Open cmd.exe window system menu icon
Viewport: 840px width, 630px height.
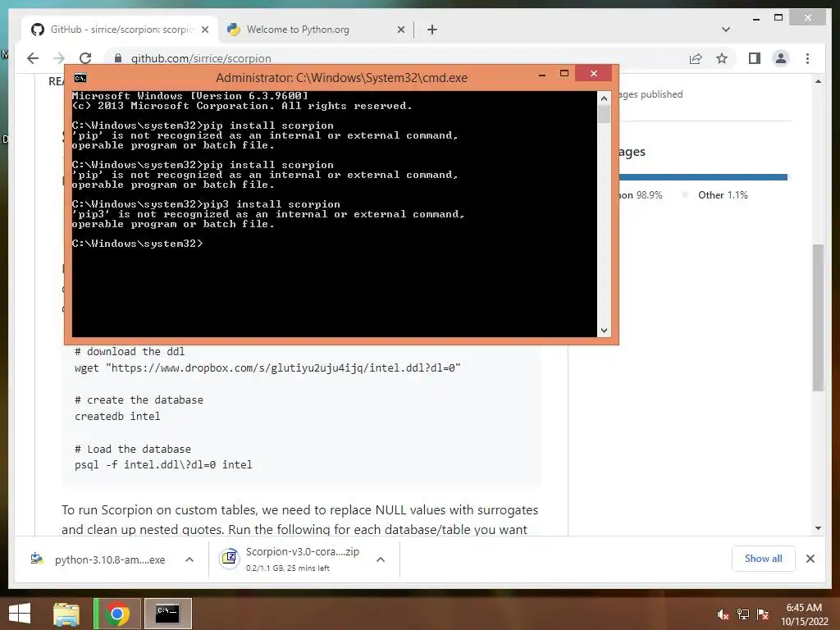point(80,78)
